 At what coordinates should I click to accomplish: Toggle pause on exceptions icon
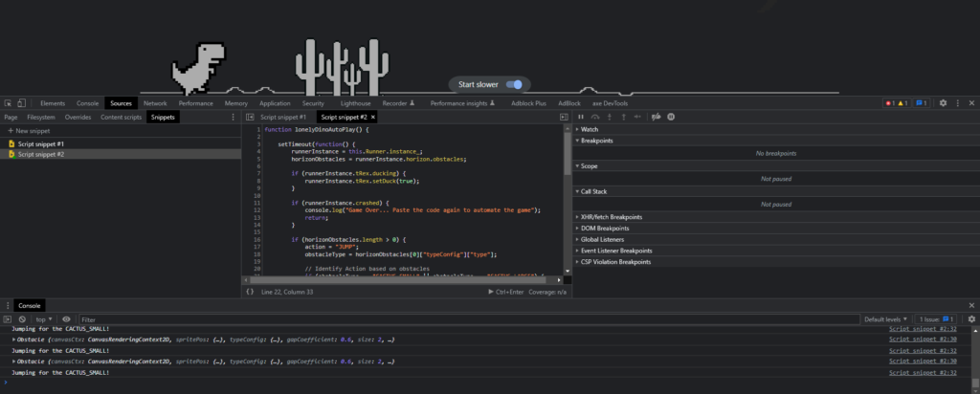tap(671, 117)
